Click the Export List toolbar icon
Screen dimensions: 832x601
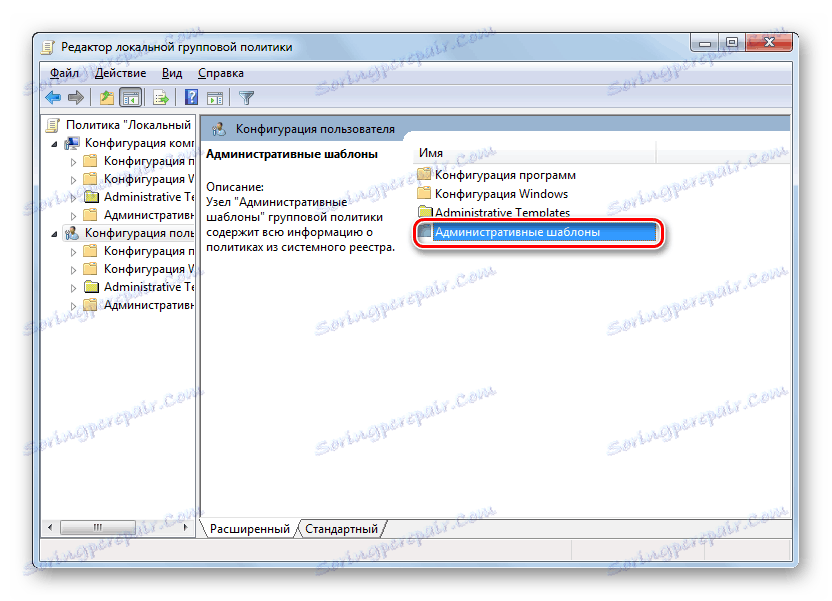point(161,97)
